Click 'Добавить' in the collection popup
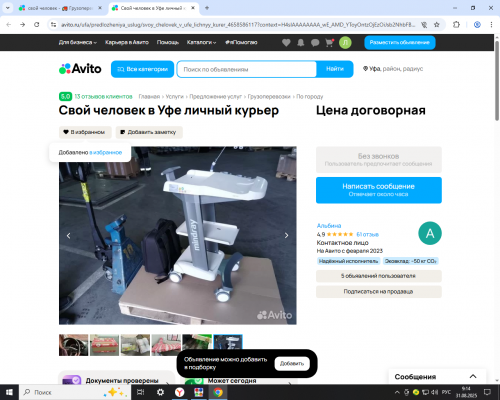 [x=292, y=363]
